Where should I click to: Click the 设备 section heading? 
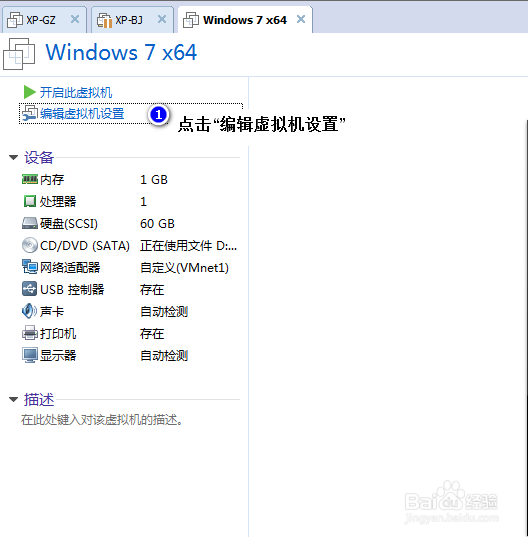pyautogui.click(x=39, y=158)
